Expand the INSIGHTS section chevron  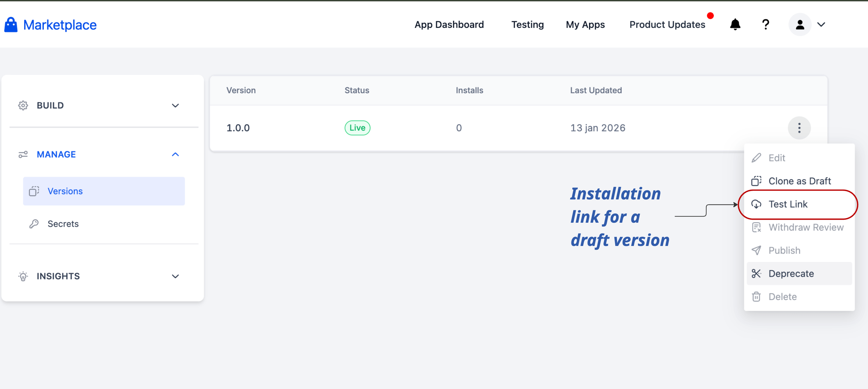click(x=175, y=276)
